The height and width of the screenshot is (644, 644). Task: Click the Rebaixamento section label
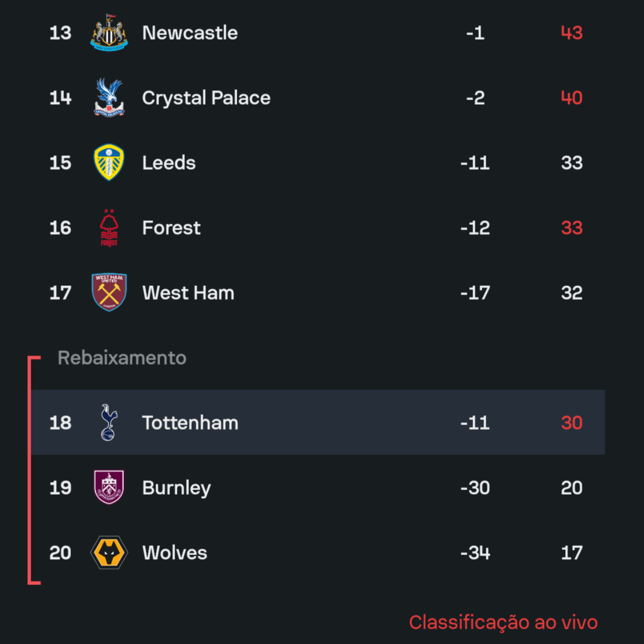pyautogui.click(x=122, y=358)
